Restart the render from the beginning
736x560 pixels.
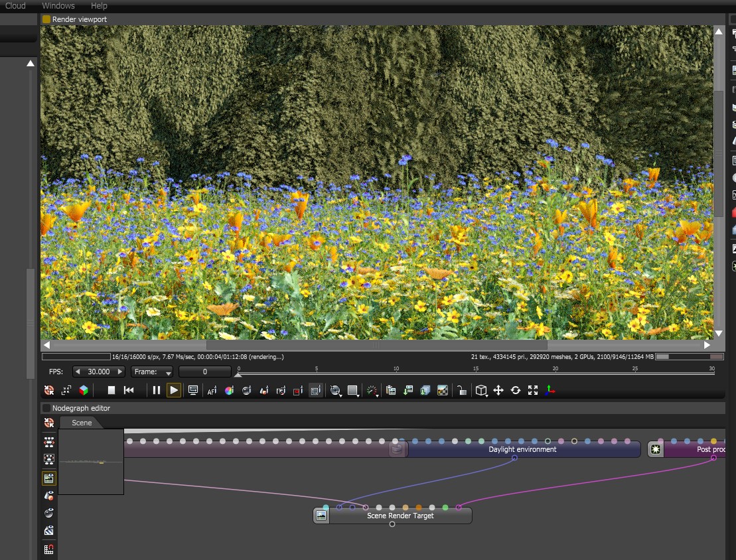(129, 390)
